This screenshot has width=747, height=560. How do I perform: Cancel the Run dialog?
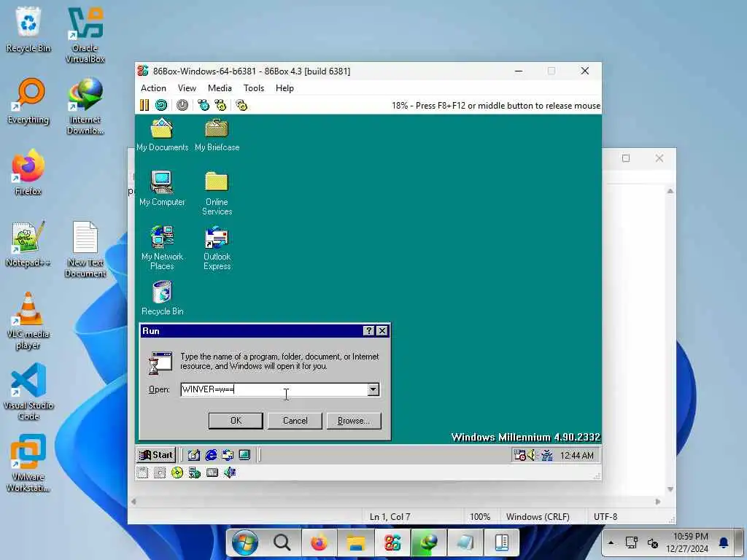coord(295,421)
